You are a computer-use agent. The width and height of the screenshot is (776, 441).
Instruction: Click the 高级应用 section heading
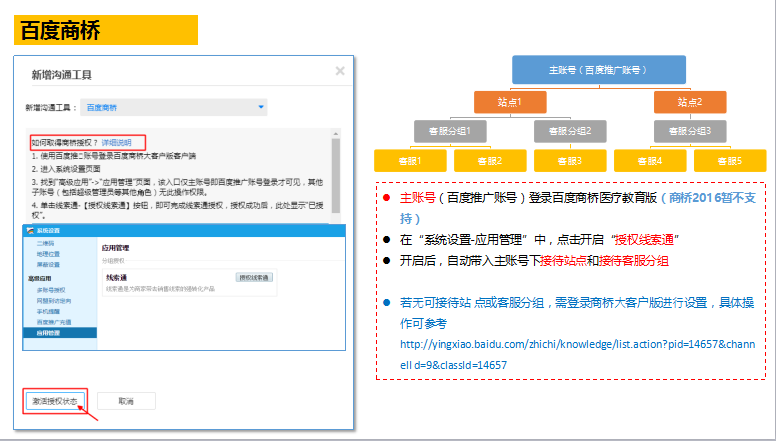40,279
